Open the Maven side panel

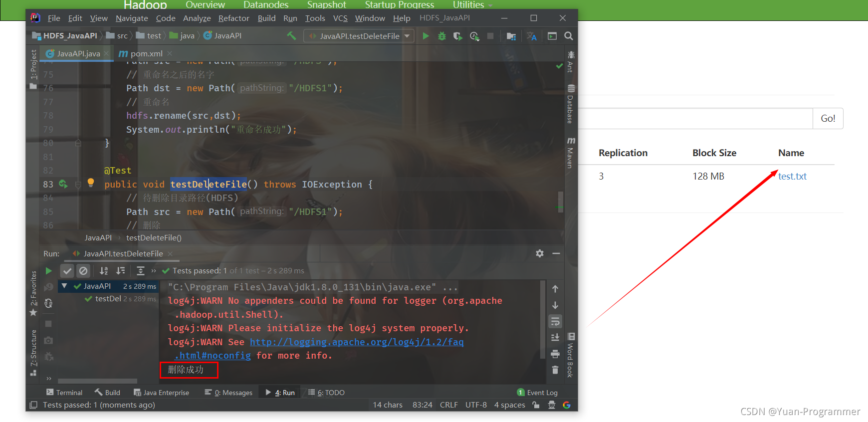click(571, 153)
